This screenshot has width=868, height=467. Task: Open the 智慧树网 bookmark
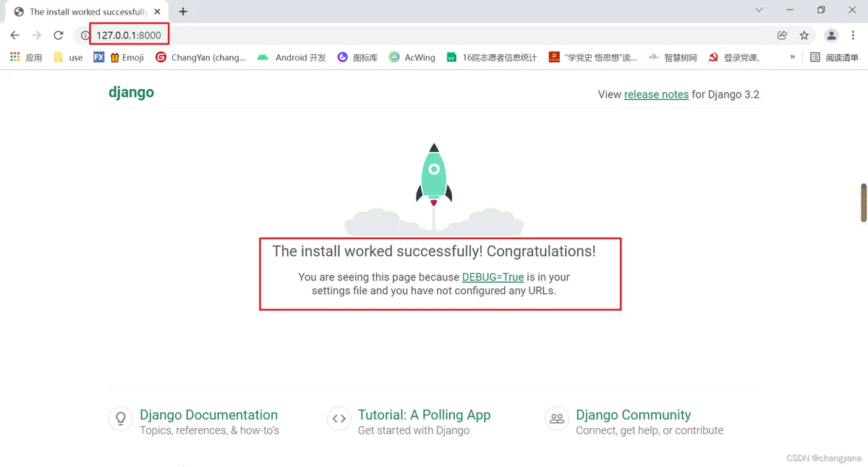coord(673,57)
